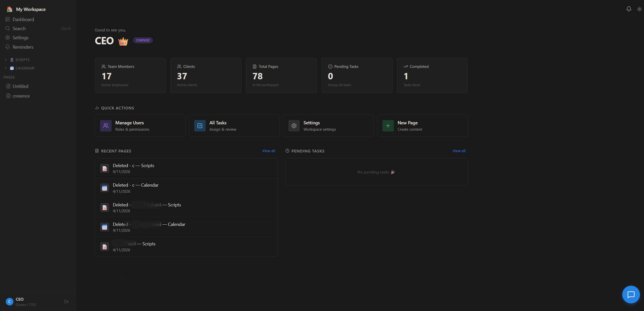Open the Team Members stat card
The image size is (644, 311).
click(x=130, y=75)
